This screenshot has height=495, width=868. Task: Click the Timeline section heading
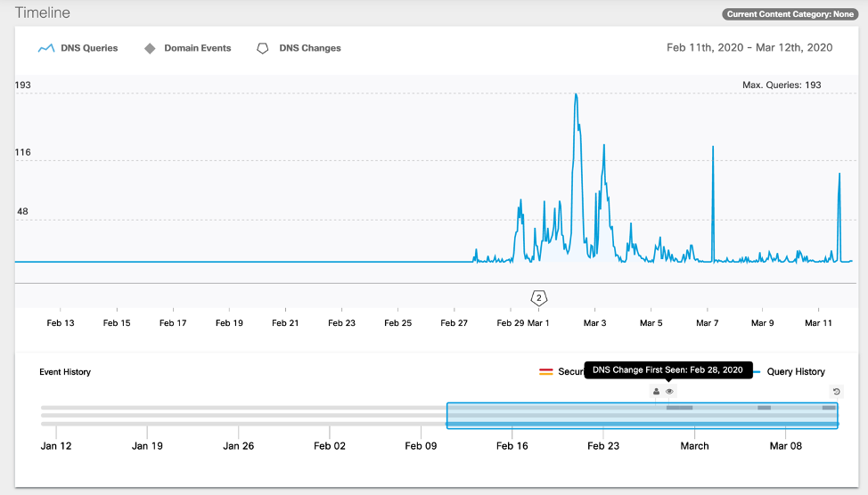point(42,13)
